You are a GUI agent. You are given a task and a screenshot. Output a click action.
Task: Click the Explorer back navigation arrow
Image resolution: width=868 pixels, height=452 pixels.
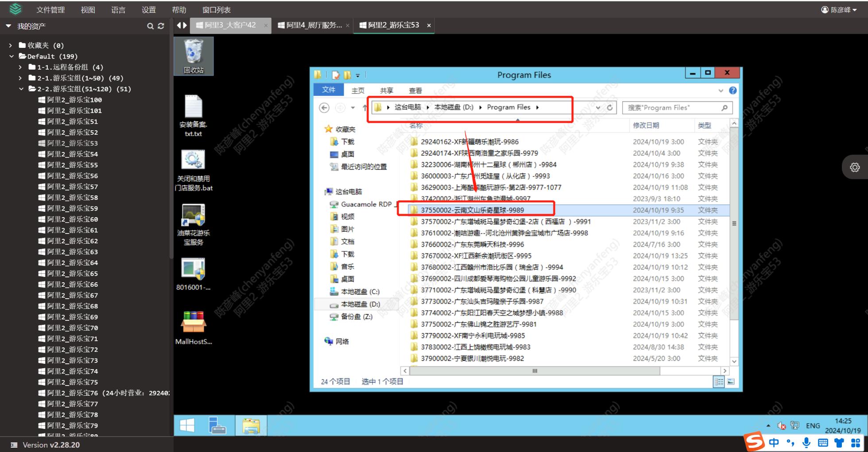(x=324, y=108)
